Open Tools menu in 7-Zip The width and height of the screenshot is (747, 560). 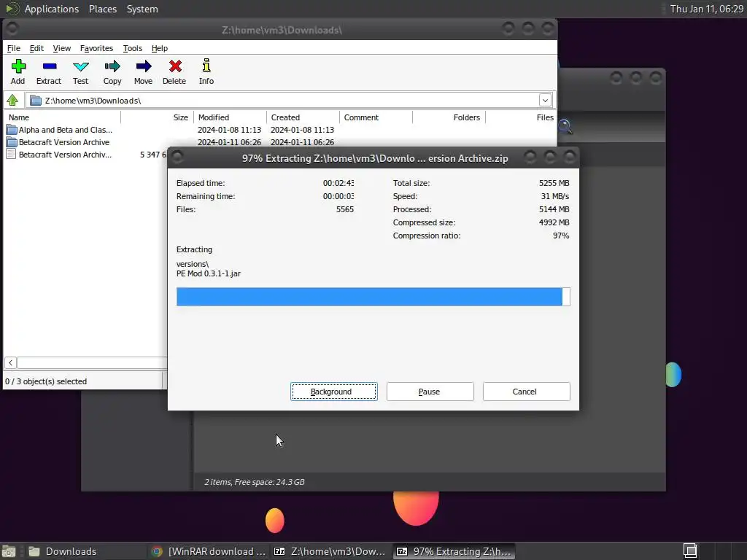point(133,48)
